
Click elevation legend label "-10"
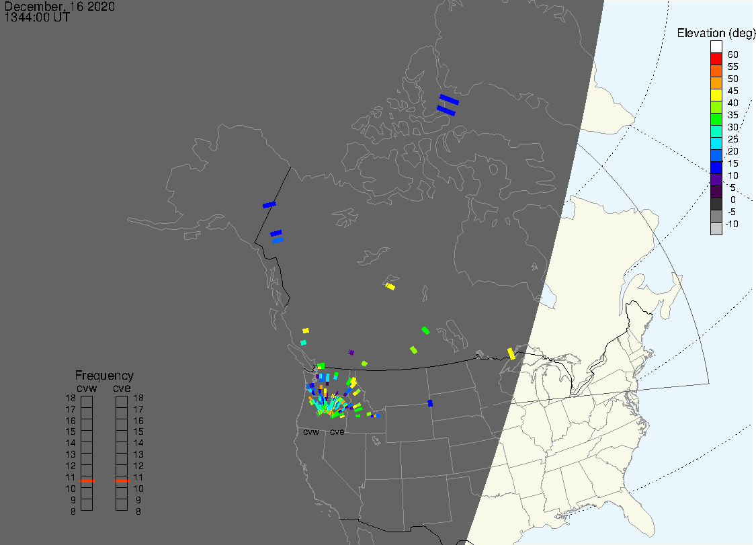(732, 224)
